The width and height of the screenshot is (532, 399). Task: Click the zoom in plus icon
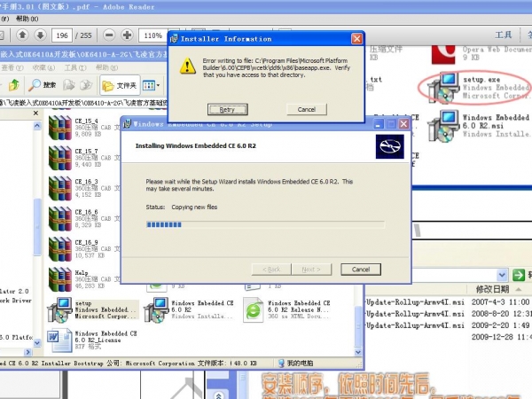click(x=128, y=35)
